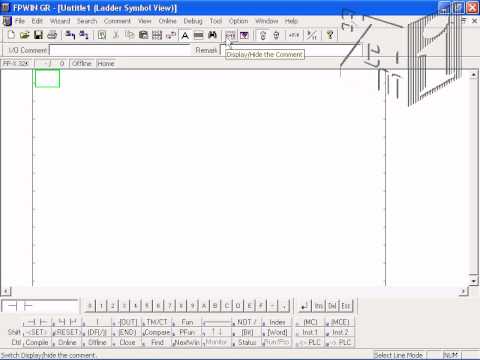The width and height of the screenshot is (480, 360).
Task: Click the Index function key button
Action: [x=276, y=322]
